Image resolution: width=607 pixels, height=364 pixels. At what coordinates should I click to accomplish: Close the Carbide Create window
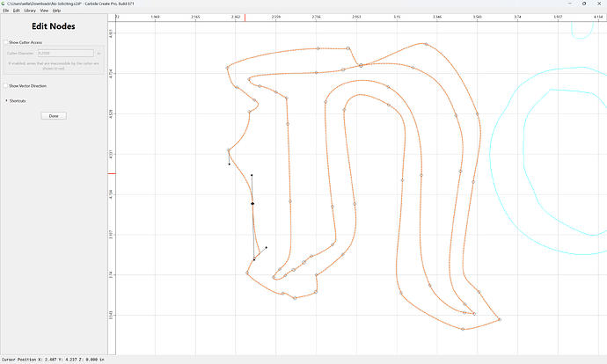click(599, 4)
